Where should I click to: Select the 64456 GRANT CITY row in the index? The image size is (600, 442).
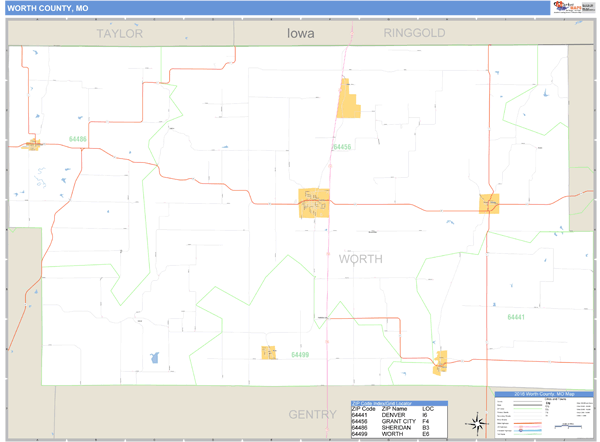point(398,422)
